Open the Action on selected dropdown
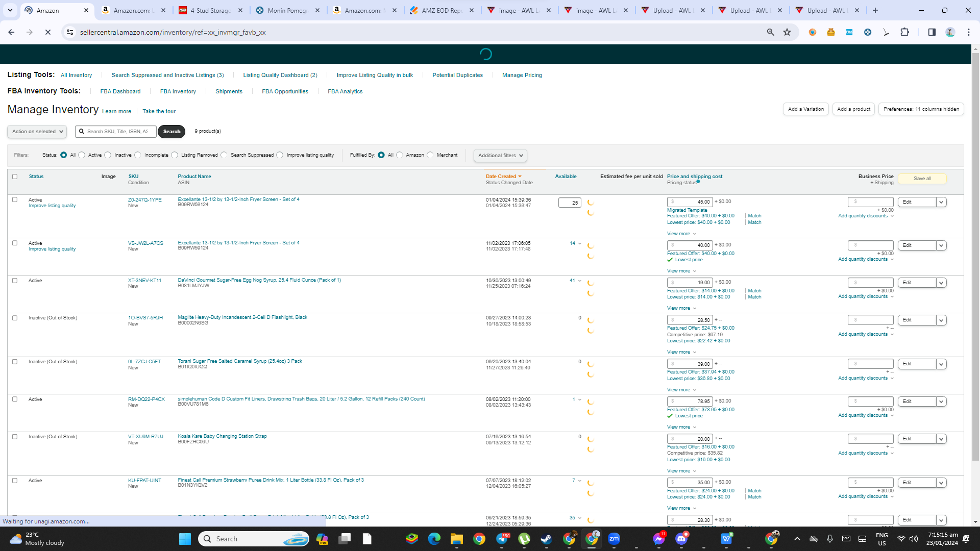The image size is (980, 551). coord(37,132)
